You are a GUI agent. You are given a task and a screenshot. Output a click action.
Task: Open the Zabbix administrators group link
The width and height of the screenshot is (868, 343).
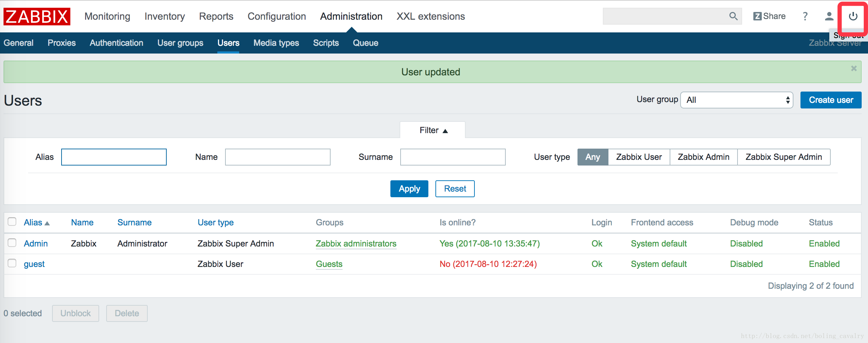tap(356, 244)
